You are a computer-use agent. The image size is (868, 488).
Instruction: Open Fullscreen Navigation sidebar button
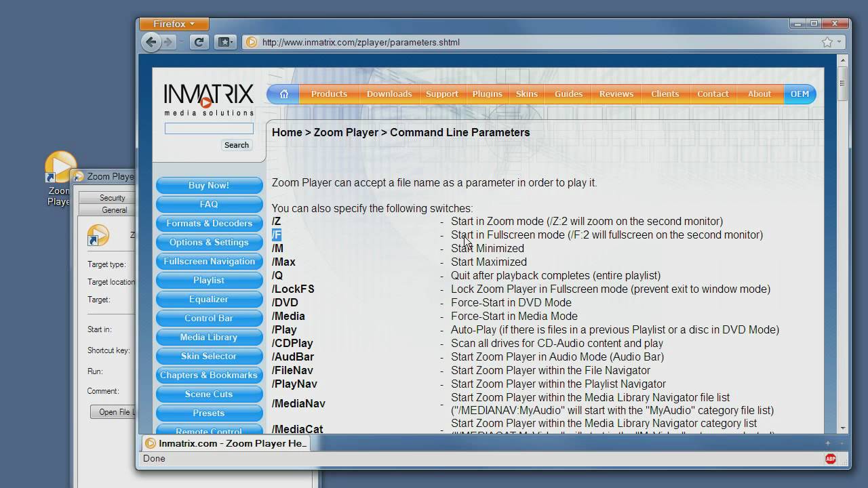tap(209, 261)
